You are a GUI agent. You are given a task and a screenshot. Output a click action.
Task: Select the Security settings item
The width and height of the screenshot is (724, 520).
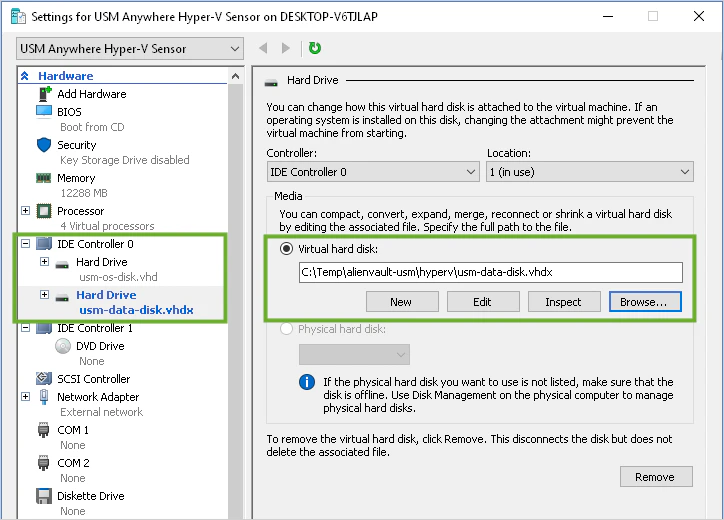[x=77, y=145]
